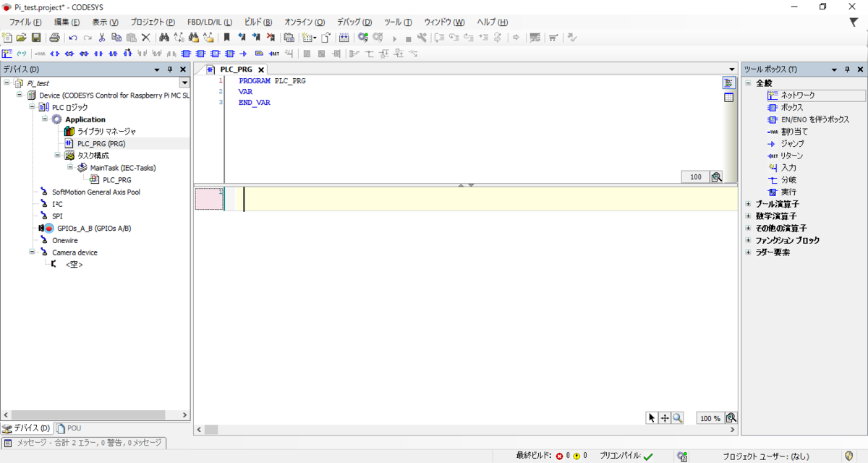Viewport: 868px width, 463px height.
Task: Collapse the Camera device node
Action: point(32,252)
